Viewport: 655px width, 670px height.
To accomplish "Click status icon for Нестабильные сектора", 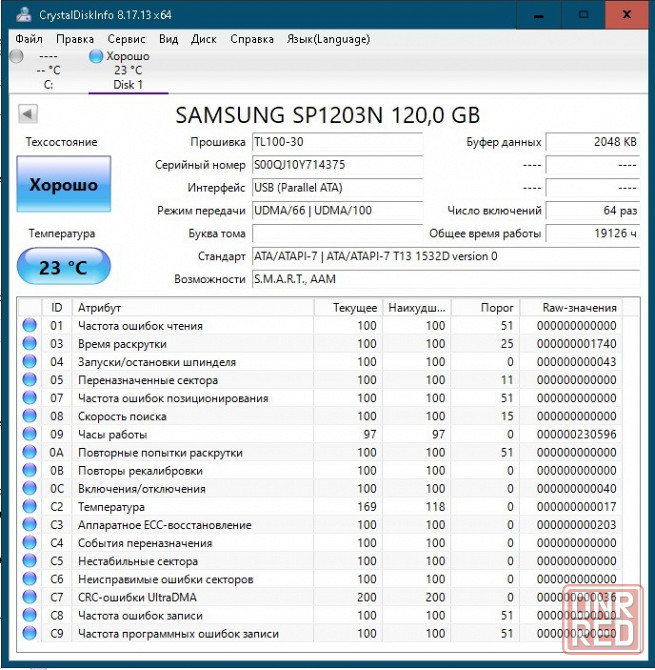I will coord(29,561).
